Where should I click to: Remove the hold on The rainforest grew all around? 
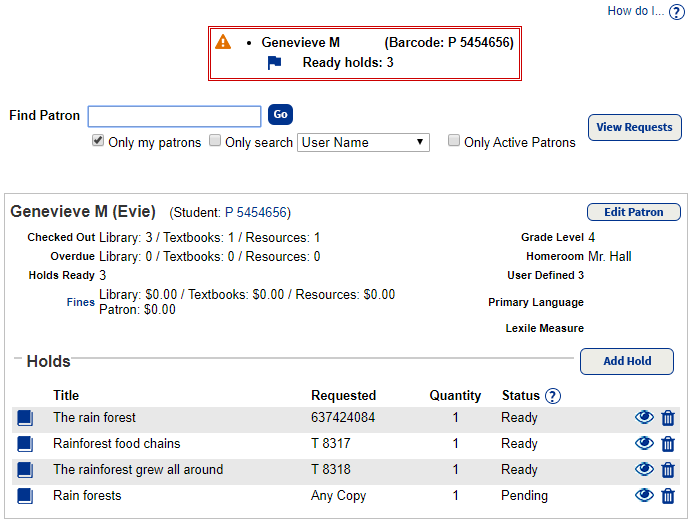click(668, 470)
